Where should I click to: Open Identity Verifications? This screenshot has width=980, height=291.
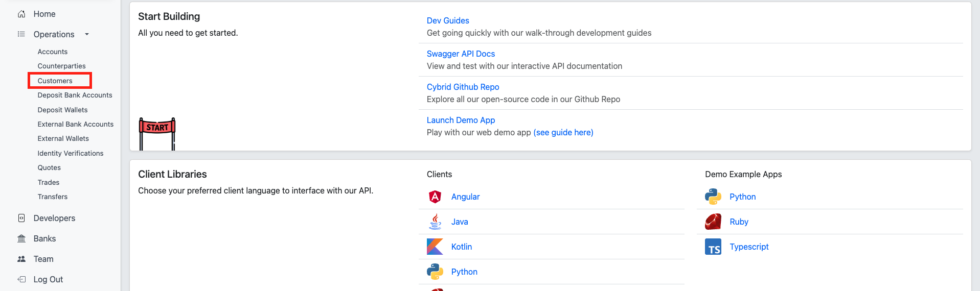click(71, 153)
